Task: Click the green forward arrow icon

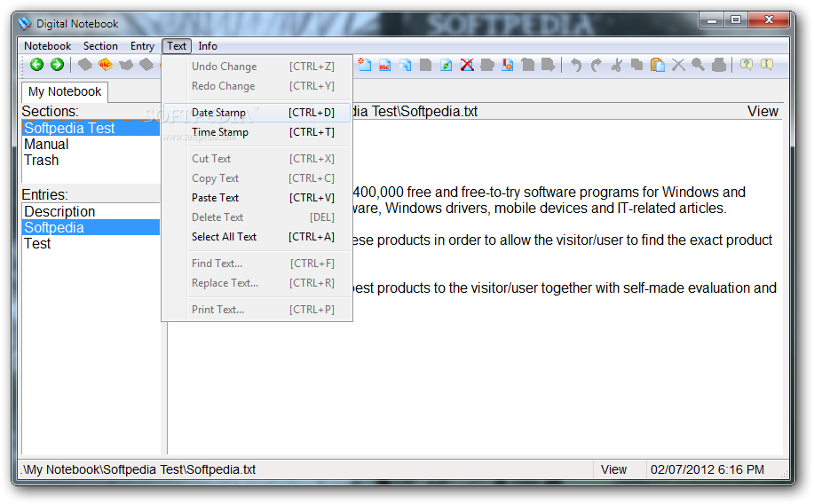Action: (57, 65)
